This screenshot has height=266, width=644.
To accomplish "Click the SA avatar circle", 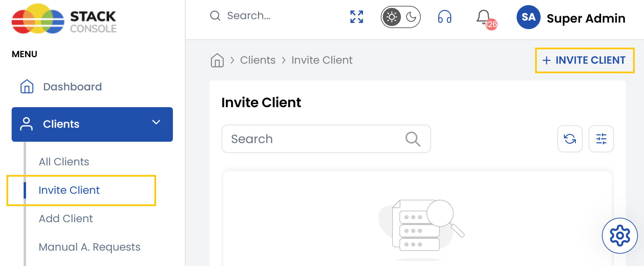I will 528,17.
